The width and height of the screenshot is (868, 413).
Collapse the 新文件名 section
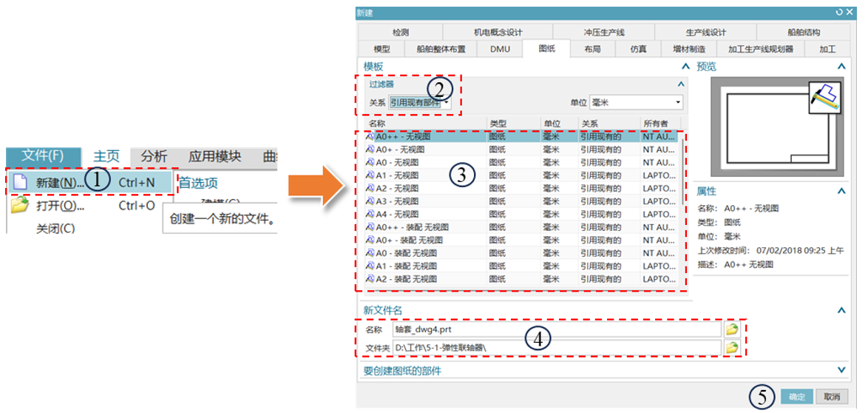(841, 310)
